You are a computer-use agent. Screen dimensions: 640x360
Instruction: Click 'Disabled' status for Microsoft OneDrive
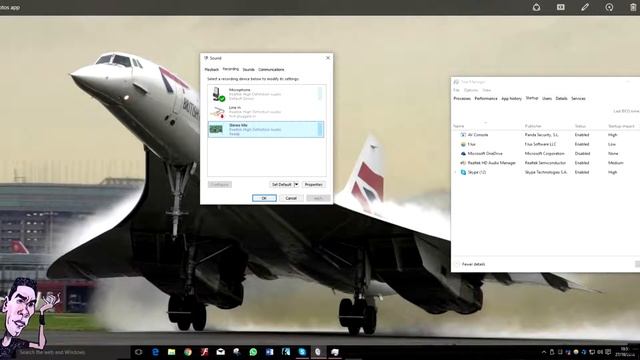click(582, 153)
